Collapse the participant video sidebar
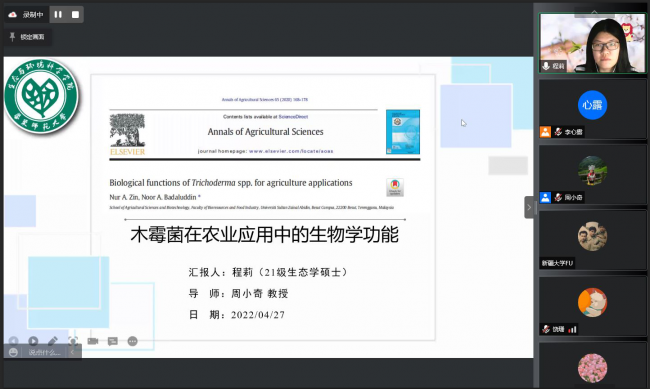The image size is (650, 389). pos(529,207)
